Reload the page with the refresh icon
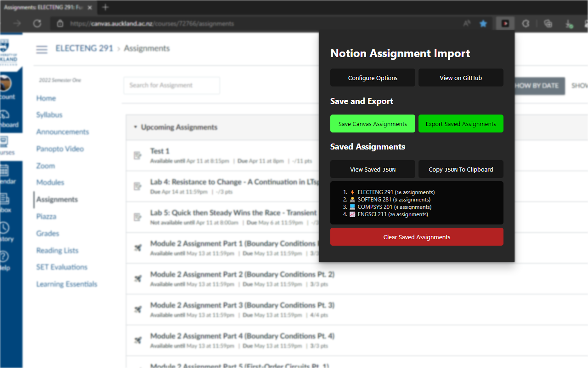The image size is (588, 368). [x=37, y=23]
